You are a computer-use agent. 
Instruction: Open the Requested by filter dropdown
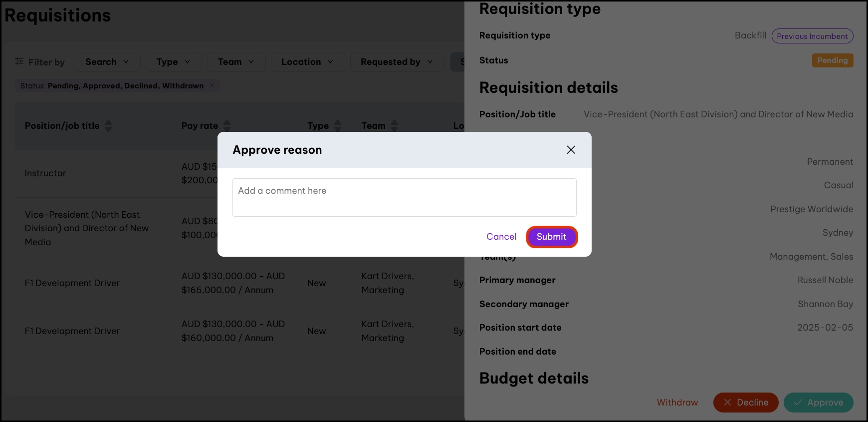[x=397, y=62]
